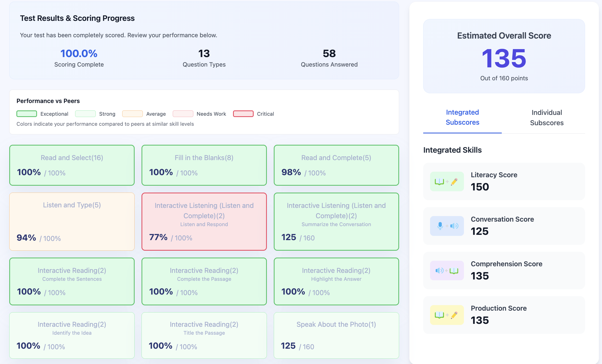Open the Read and Select results card
602x364 pixels.
click(72, 165)
